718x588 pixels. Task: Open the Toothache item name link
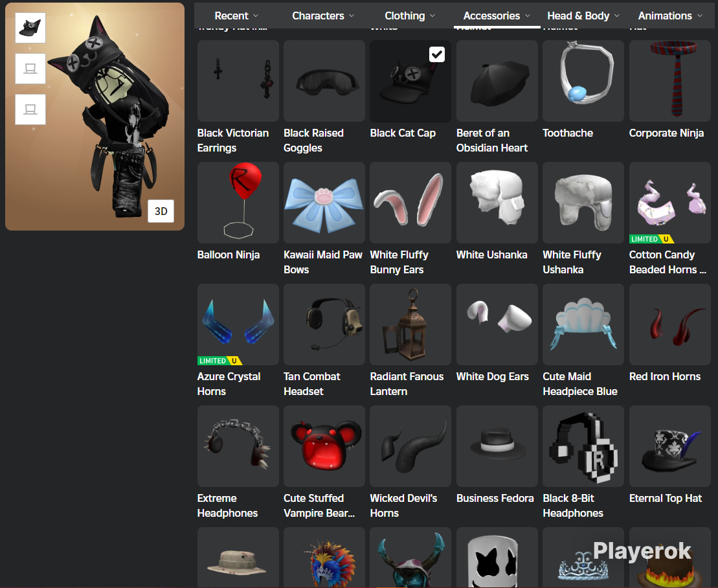(568, 133)
